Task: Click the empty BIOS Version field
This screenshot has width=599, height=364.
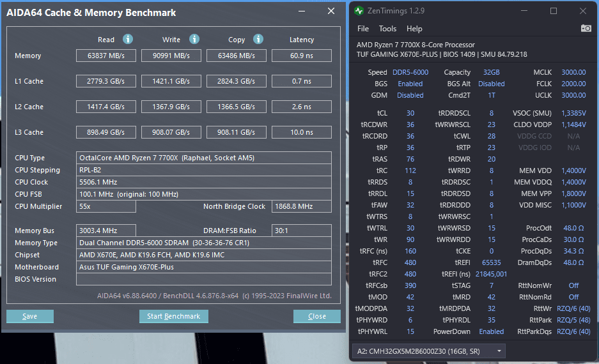Action: tap(204, 279)
